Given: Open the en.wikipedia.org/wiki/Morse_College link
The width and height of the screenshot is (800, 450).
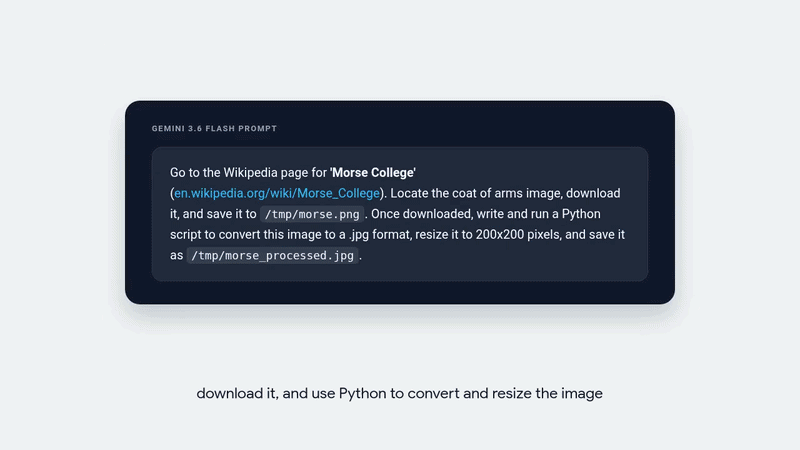Looking at the screenshot, I should point(277,193).
